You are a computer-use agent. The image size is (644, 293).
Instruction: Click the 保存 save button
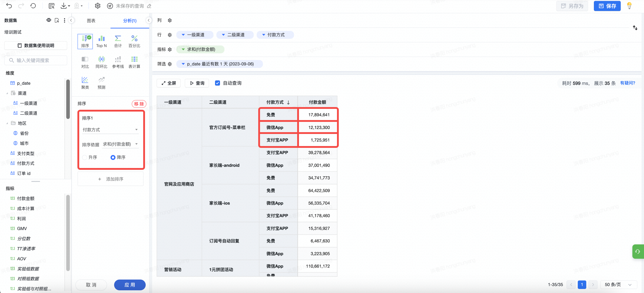[x=607, y=6]
